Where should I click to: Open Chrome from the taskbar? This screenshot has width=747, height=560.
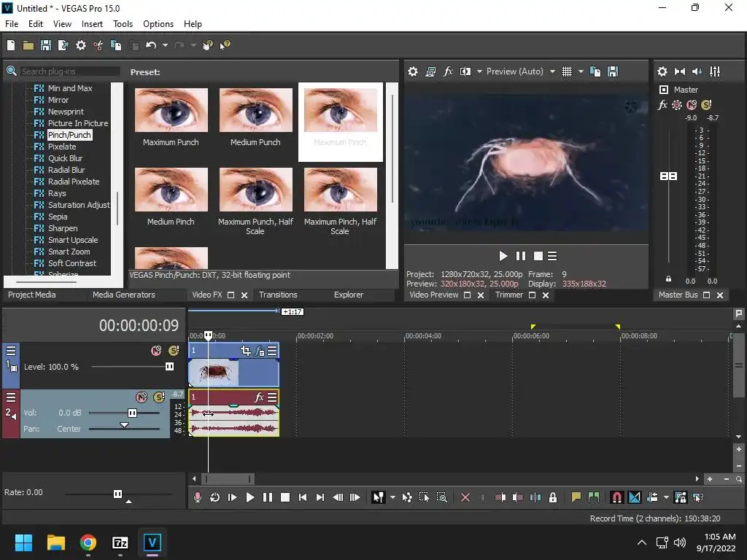coord(88,542)
